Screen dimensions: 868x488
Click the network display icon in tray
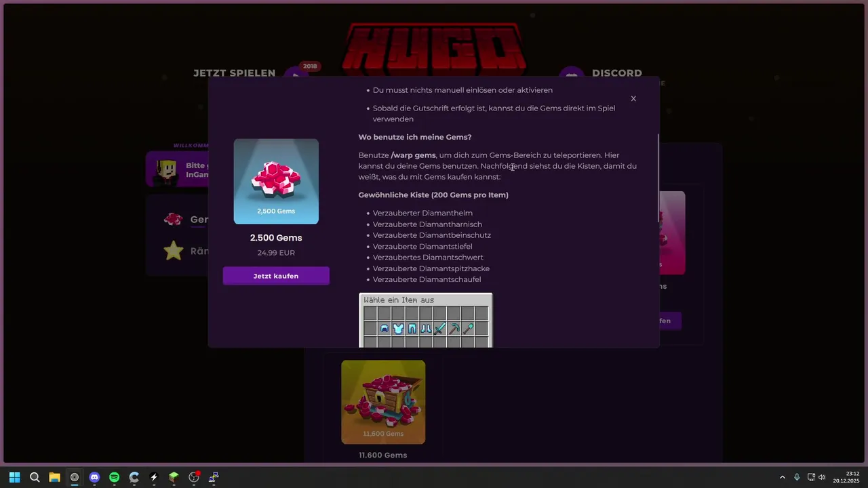coord(811,477)
